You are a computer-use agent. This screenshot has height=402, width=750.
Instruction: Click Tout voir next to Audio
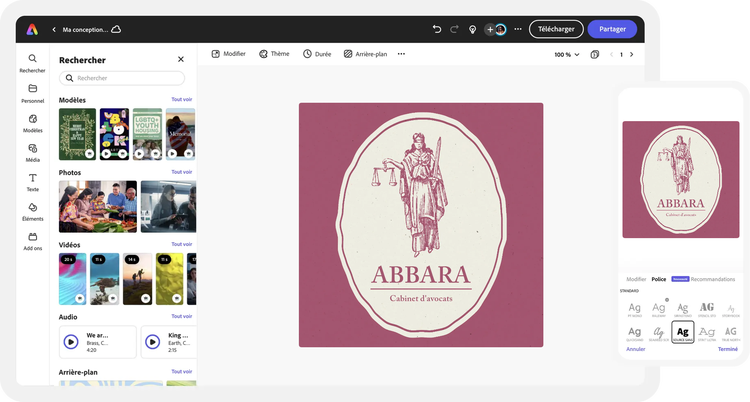click(182, 316)
